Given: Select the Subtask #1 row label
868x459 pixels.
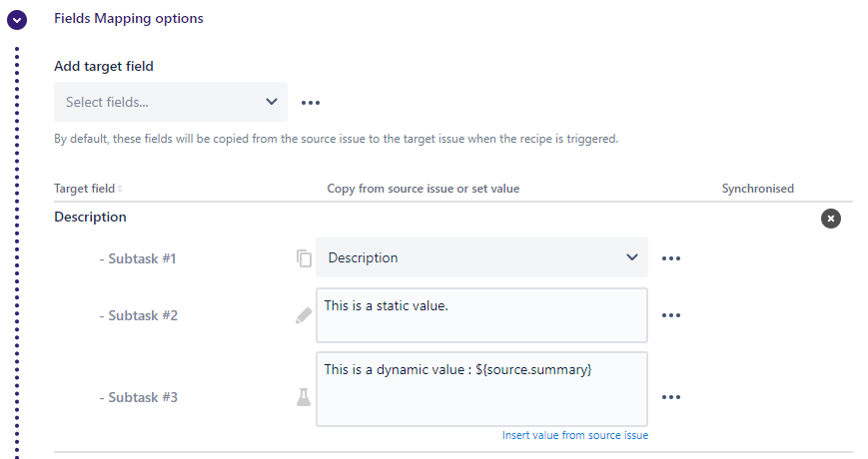Looking at the screenshot, I should (138, 258).
